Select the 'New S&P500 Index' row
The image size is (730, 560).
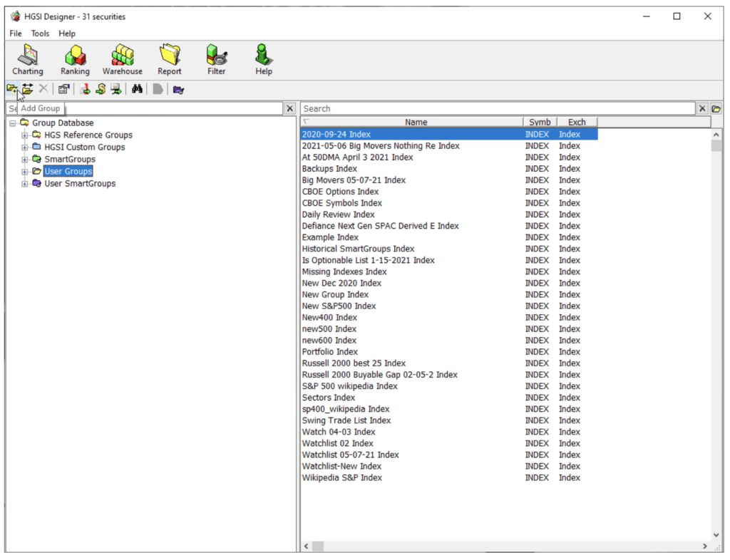(x=449, y=306)
